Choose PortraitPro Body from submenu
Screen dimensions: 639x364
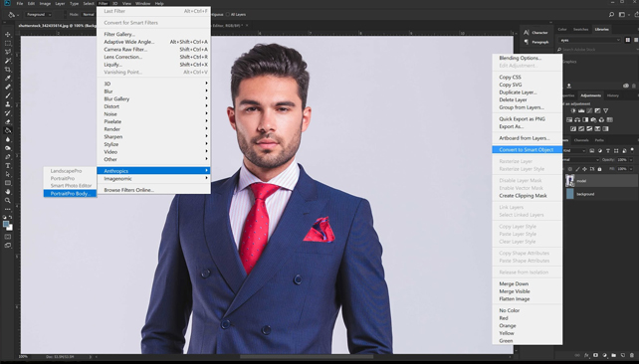point(70,193)
